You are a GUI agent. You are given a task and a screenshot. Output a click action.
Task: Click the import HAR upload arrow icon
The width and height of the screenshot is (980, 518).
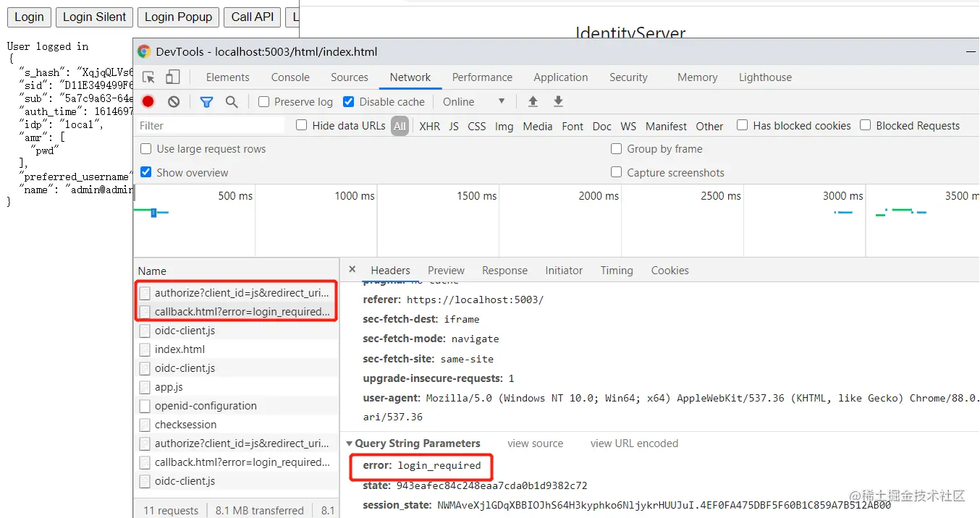coord(533,101)
